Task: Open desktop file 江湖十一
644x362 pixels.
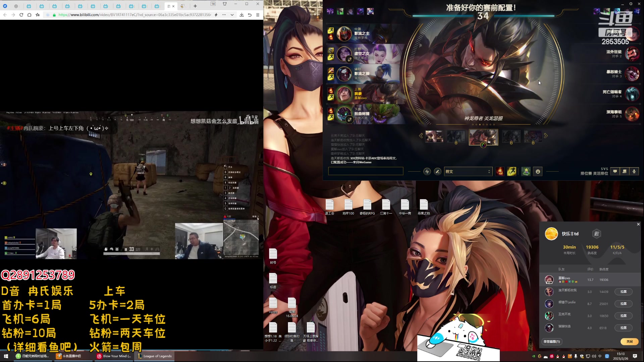Action: point(386,207)
